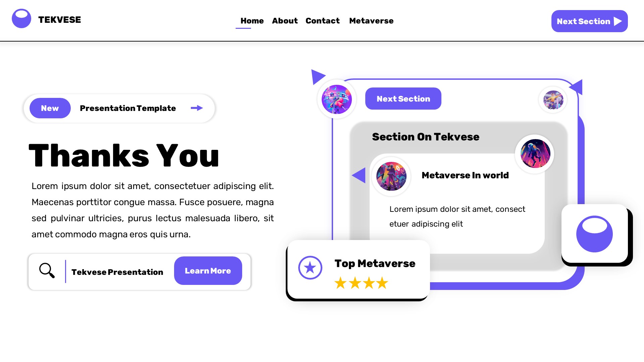
Task: Open the Contact nav item
Action: [322, 21]
